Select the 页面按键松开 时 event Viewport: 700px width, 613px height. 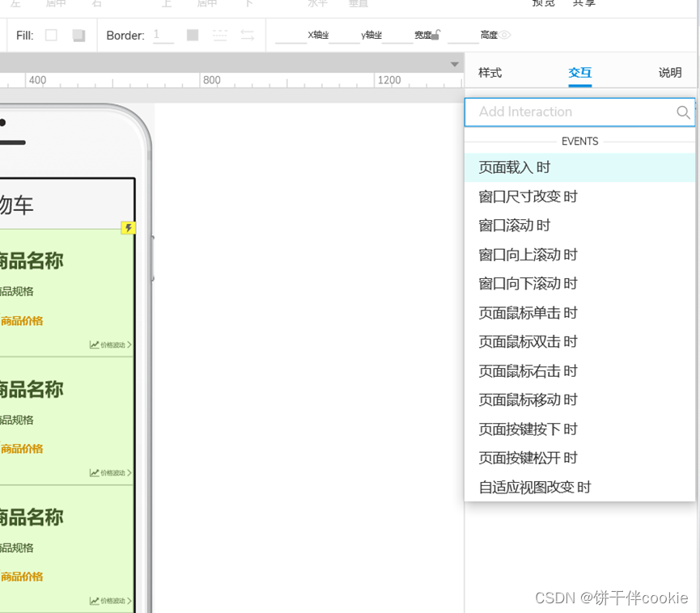579,459
